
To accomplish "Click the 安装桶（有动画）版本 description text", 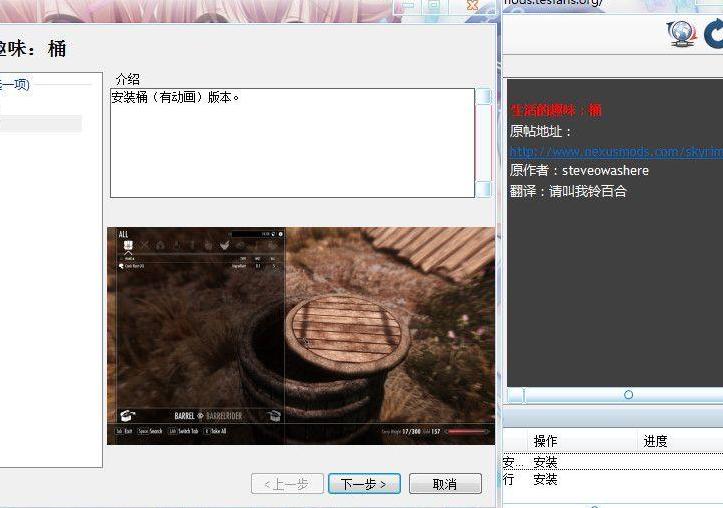I will point(175,97).
